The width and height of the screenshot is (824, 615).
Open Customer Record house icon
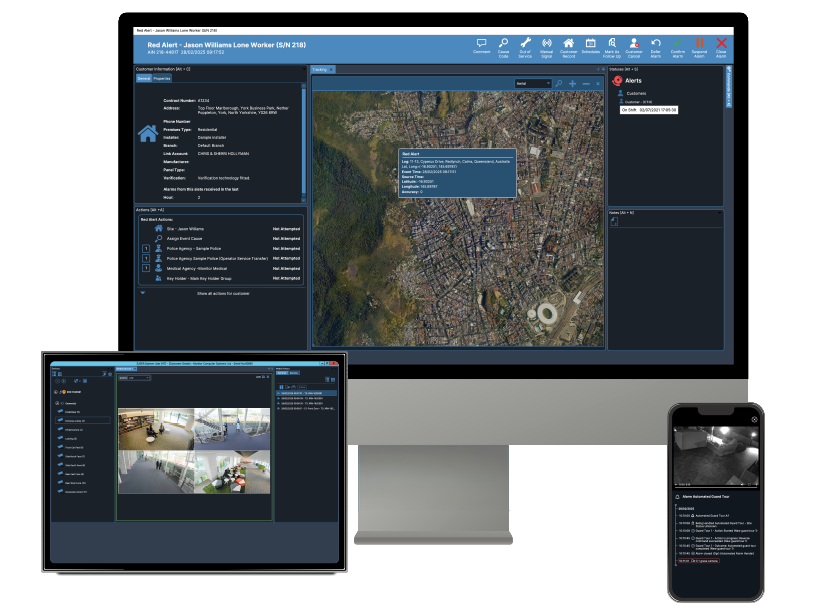[568, 43]
